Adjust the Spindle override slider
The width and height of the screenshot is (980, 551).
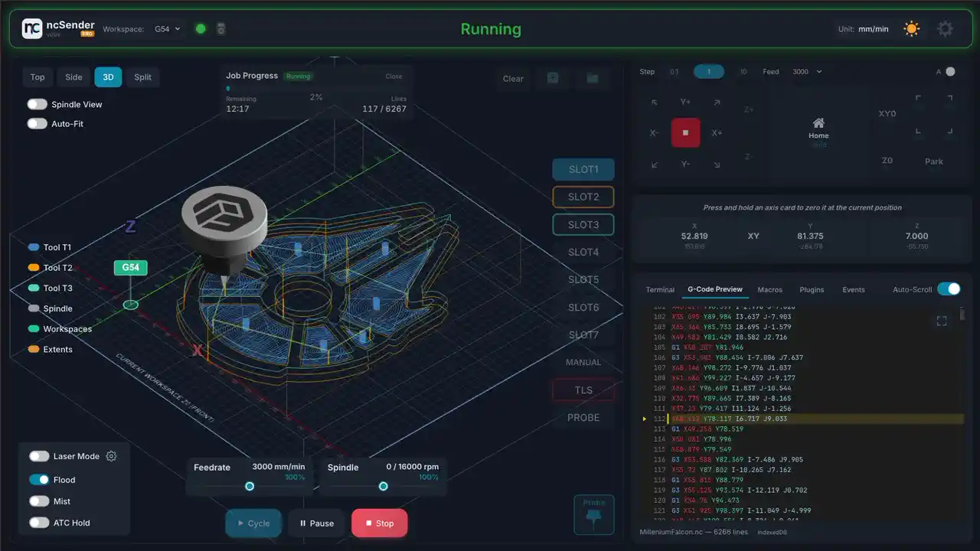click(x=384, y=486)
